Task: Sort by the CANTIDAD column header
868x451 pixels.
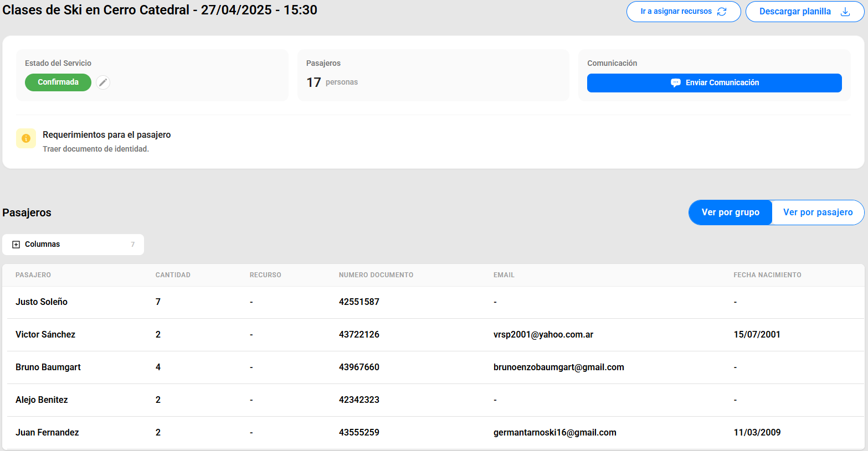Action: pyautogui.click(x=173, y=275)
